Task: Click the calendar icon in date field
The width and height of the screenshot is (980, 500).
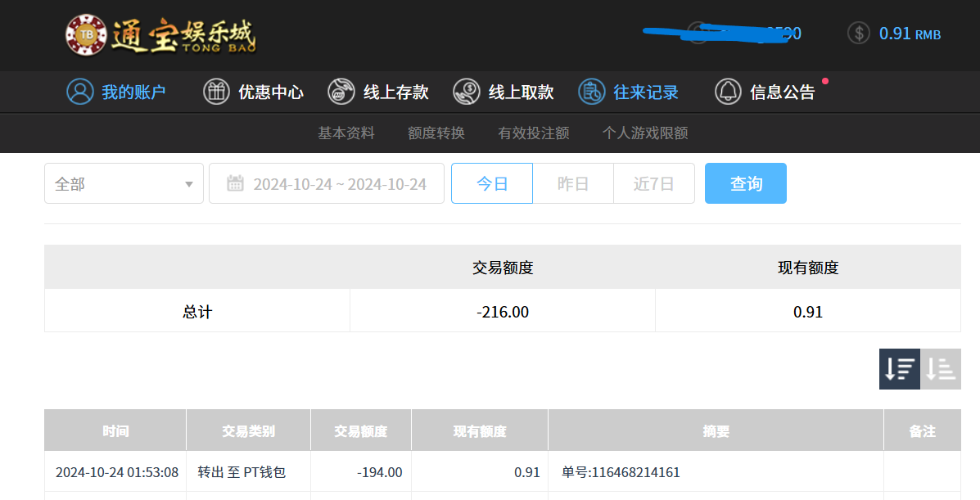Action: 235,183
